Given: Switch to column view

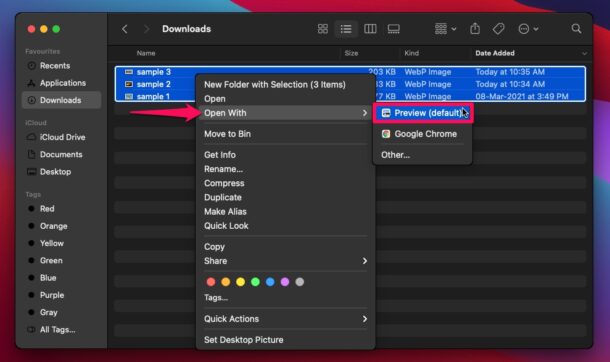Looking at the screenshot, I should [370, 29].
